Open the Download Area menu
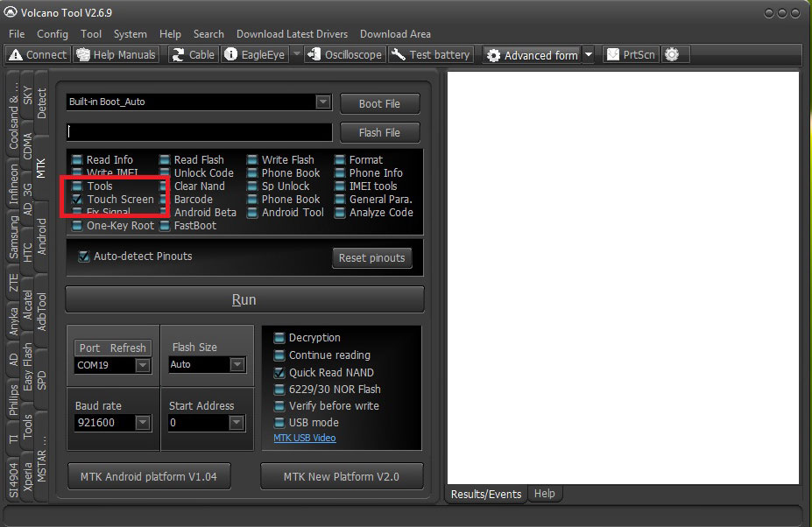The width and height of the screenshot is (812, 527). [395, 34]
